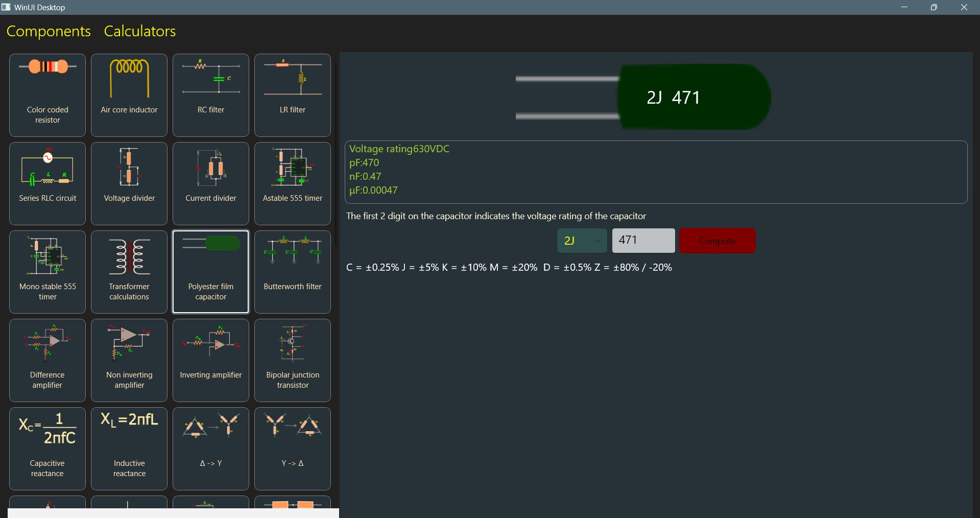Viewport: 980px width, 518px height.
Task: Select the Inverting amplifier tile
Action: 211,360
